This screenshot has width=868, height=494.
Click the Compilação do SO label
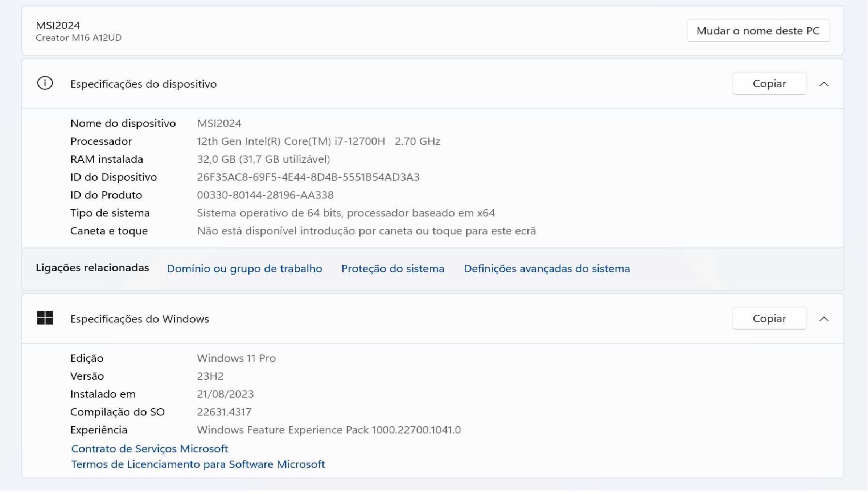(117, 412)
